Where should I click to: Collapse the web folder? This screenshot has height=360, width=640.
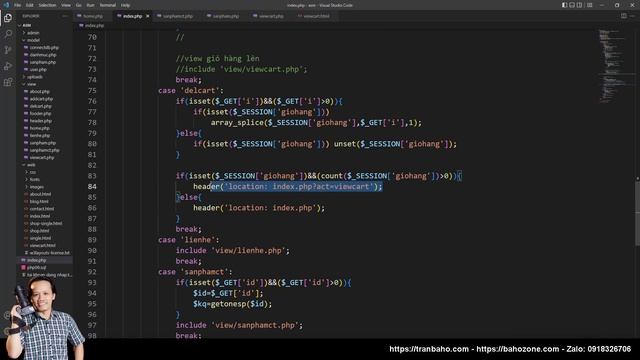point(31,165)
